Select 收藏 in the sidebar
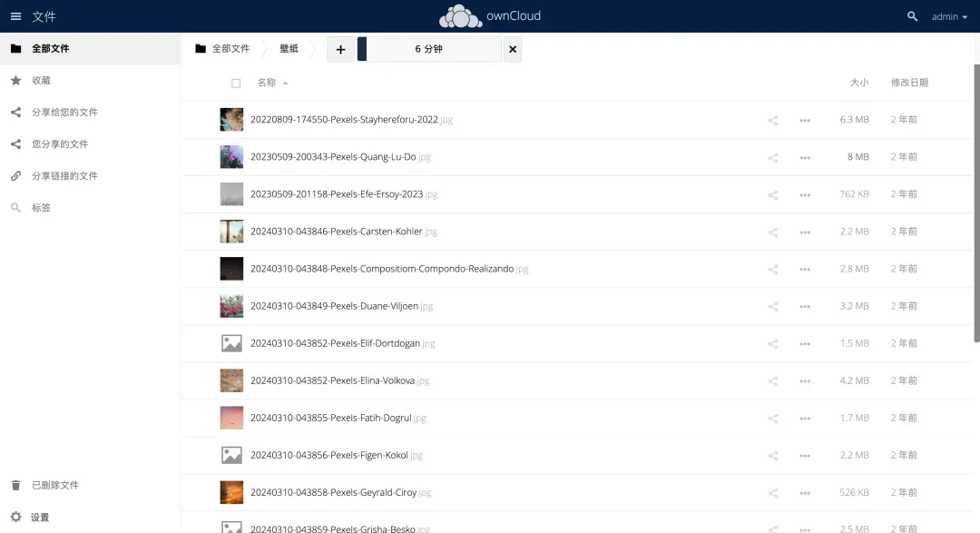980x533 pixels. click(x=41, y=81)
